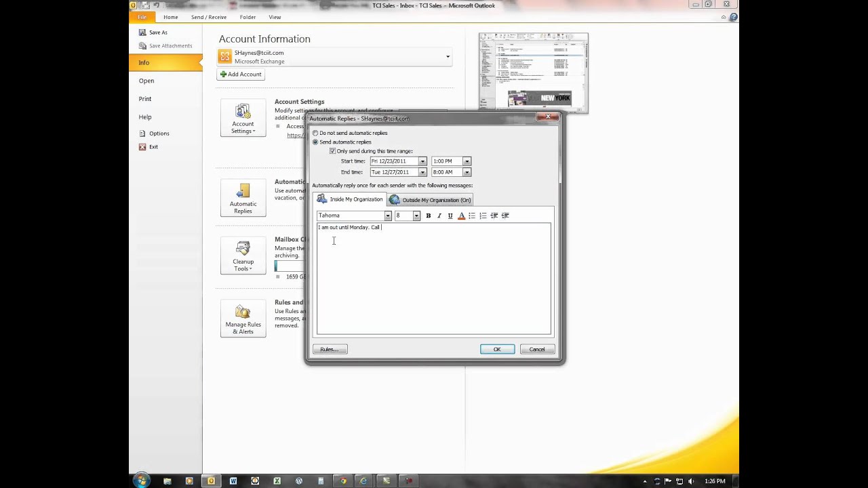Screen dimensions: 868x488
Task: Open the Send / Receive tab
Action: coord(209,17)
